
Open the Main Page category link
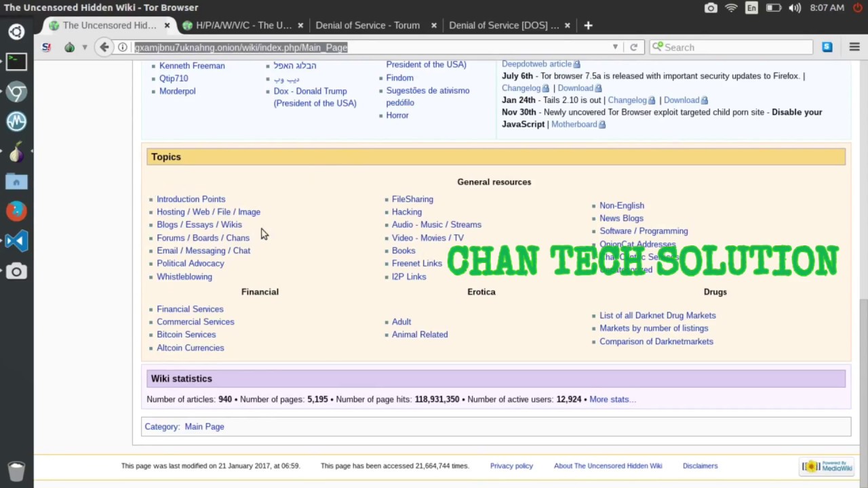coord(204,427)
